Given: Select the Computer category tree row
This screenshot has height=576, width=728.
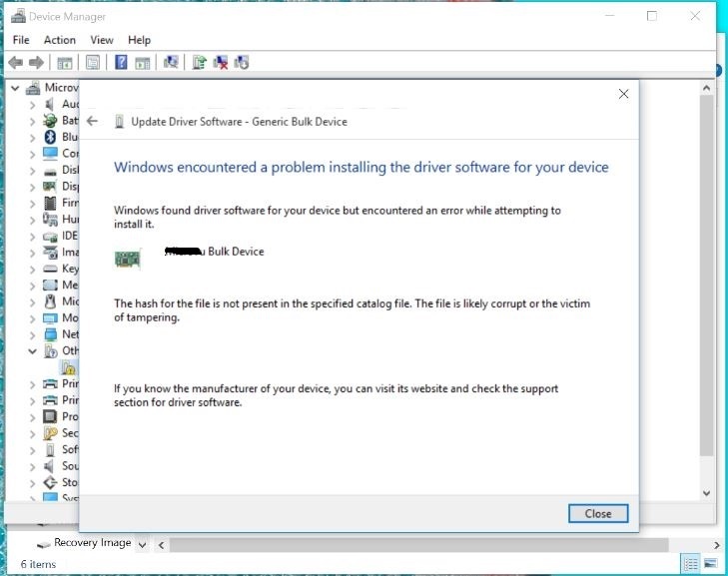Looking at the screenshot, I should point(61,153).
